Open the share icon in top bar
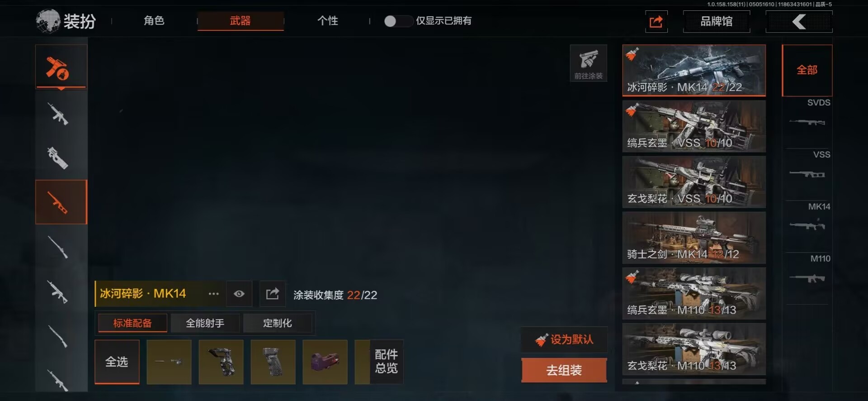This screenshot has height=401, width=868. tap(656, 21)
